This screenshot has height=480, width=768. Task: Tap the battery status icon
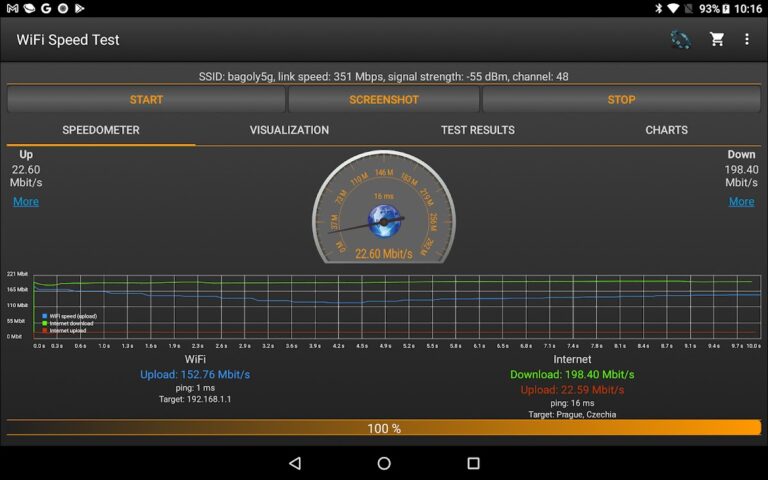point(726,8)
